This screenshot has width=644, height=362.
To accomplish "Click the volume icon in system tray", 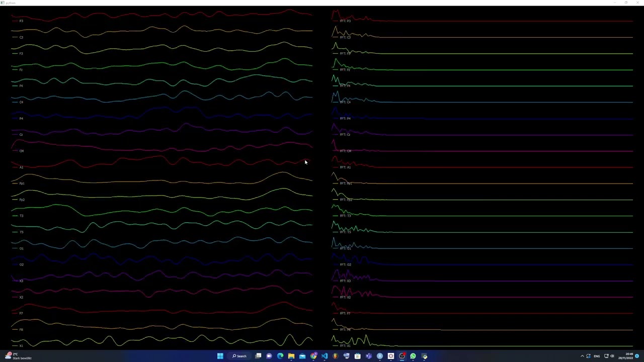I will [612, 356].
